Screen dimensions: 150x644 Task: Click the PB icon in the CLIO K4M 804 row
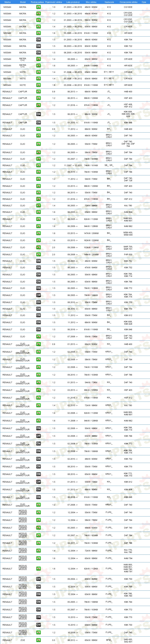pos(38,212)
